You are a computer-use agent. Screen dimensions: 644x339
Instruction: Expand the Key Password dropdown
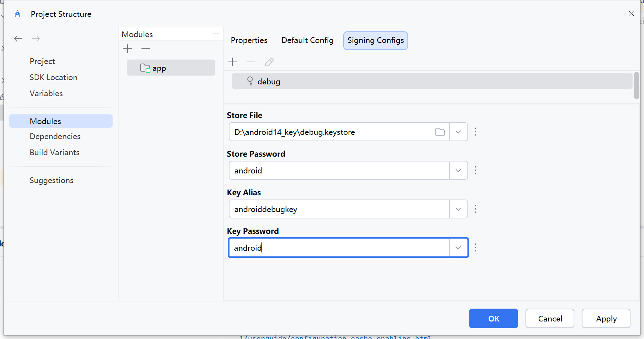coord(458,248)
